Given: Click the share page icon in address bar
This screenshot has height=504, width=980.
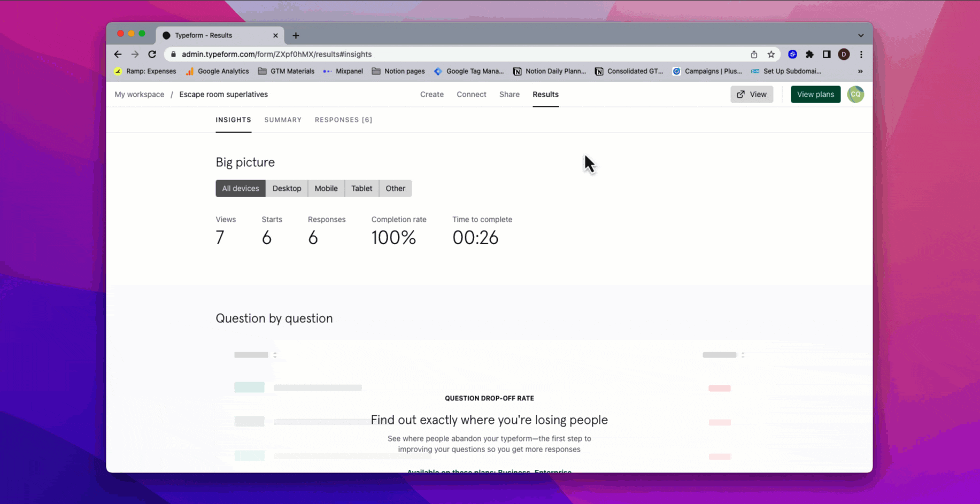Looking at the screenshot, I should coord(754,54).
